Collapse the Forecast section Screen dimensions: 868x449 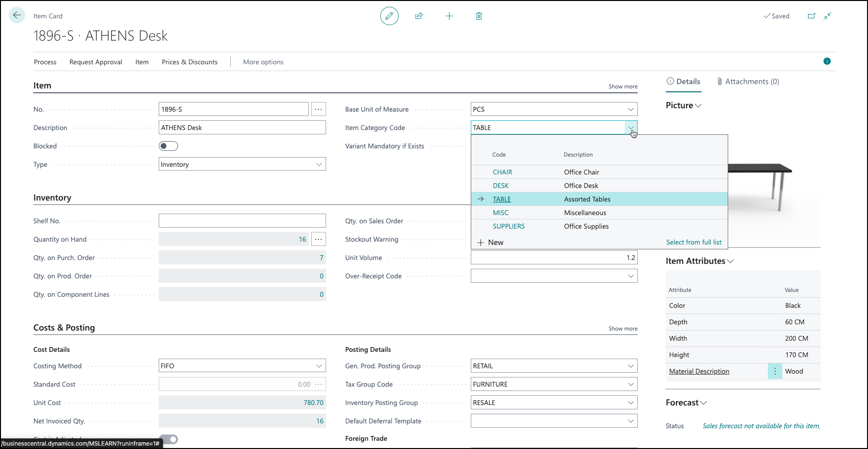click(x=686, y=403)
